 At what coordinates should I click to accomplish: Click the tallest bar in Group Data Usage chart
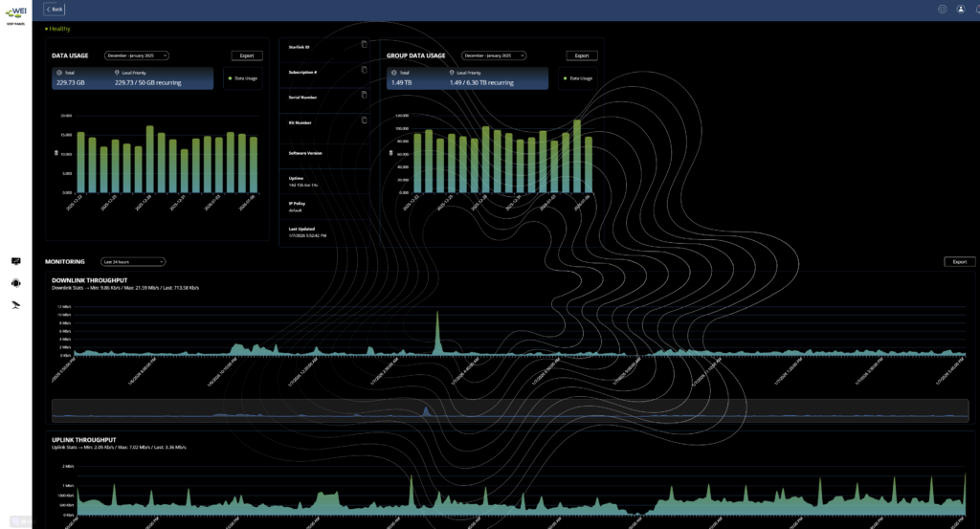(x=577, y=156)
